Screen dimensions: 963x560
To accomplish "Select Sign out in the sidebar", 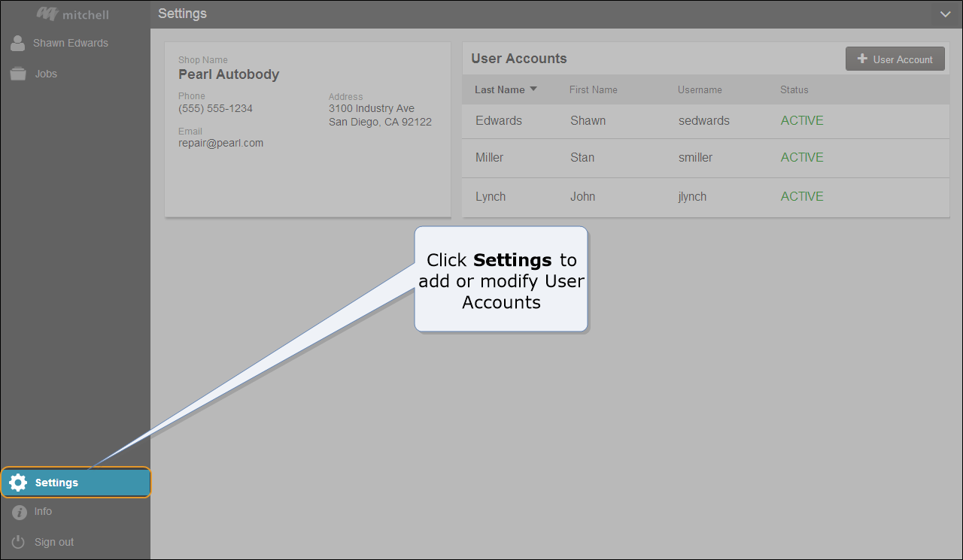I will [x=54, y=542].
